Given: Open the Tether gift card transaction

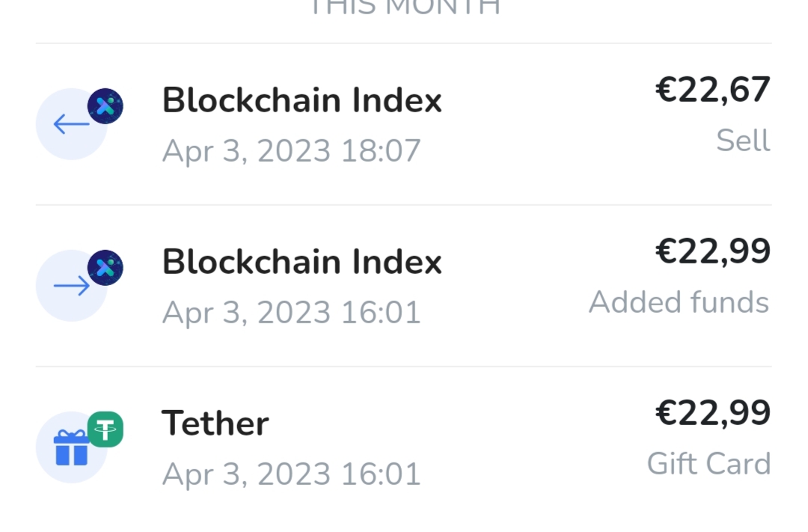Looking at the screenshot, I should (x=404, y=447).
